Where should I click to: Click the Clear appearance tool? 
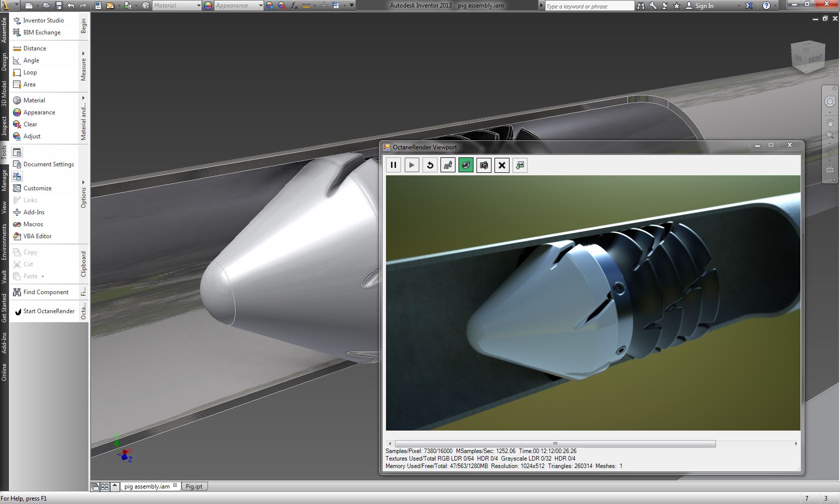coord(25,124)
